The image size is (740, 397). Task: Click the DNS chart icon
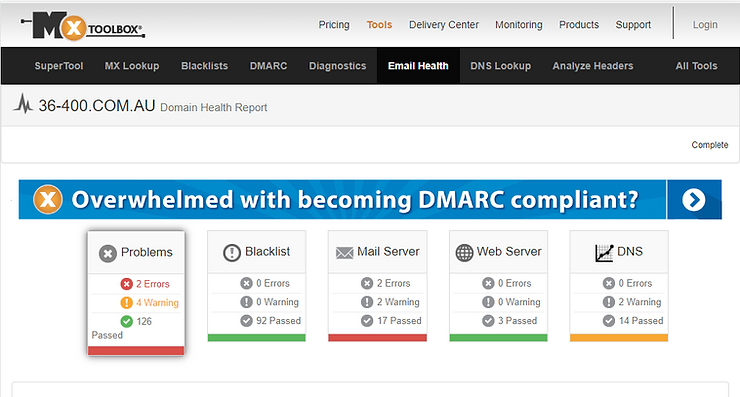pos(604,253)
